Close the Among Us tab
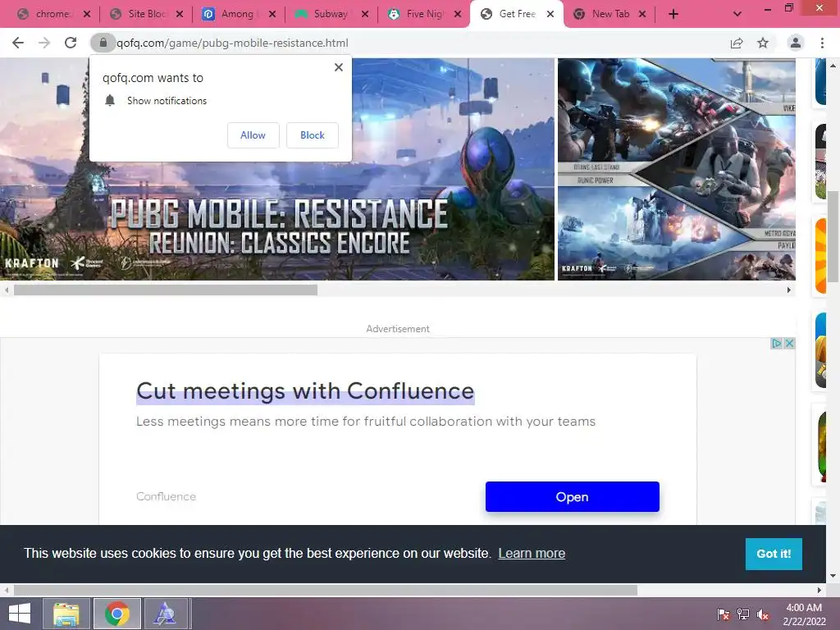The height and width of the screenshot is (630, 840). click(x=272, y=14)
